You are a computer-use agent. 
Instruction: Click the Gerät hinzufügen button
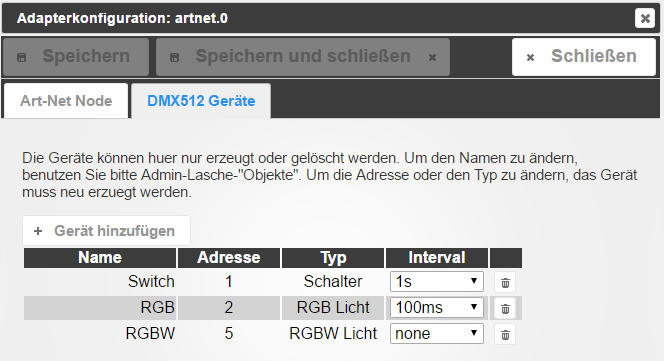106,231
